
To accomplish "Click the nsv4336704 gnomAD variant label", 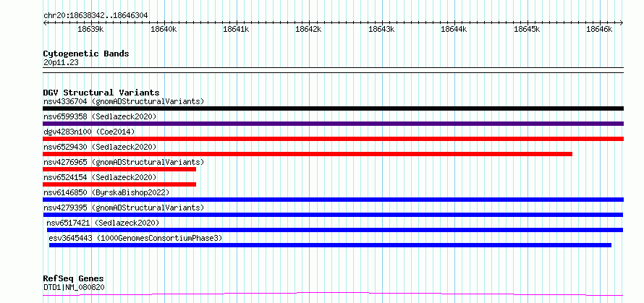I will 124,101.
